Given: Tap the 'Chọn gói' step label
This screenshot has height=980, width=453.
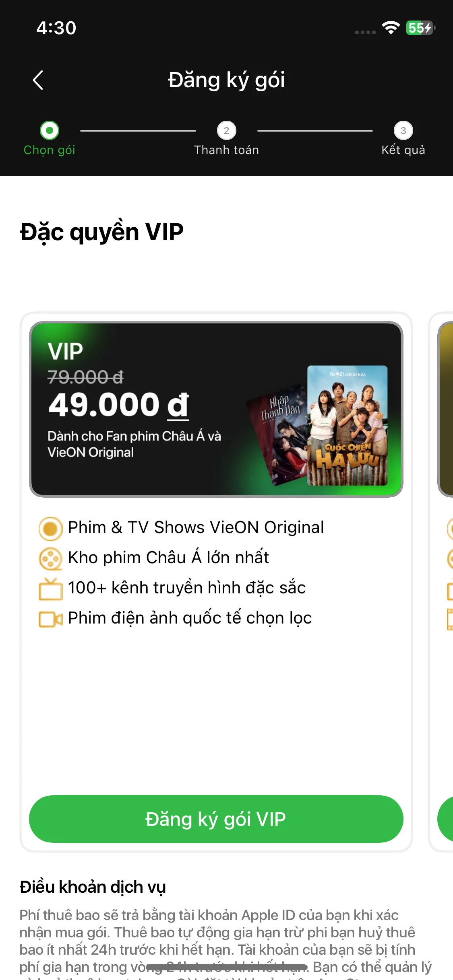Looking at the screenshot, I should [x=50, y=150].
